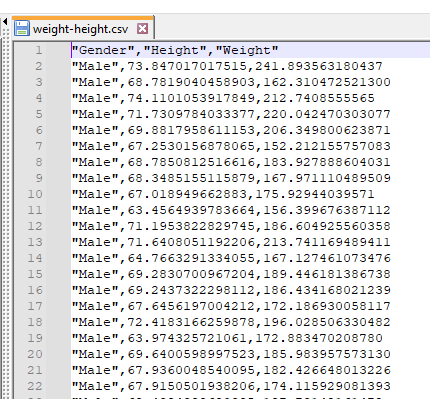Click line number 10 in the margin
The image size is (430, 399).
point(35,194)
